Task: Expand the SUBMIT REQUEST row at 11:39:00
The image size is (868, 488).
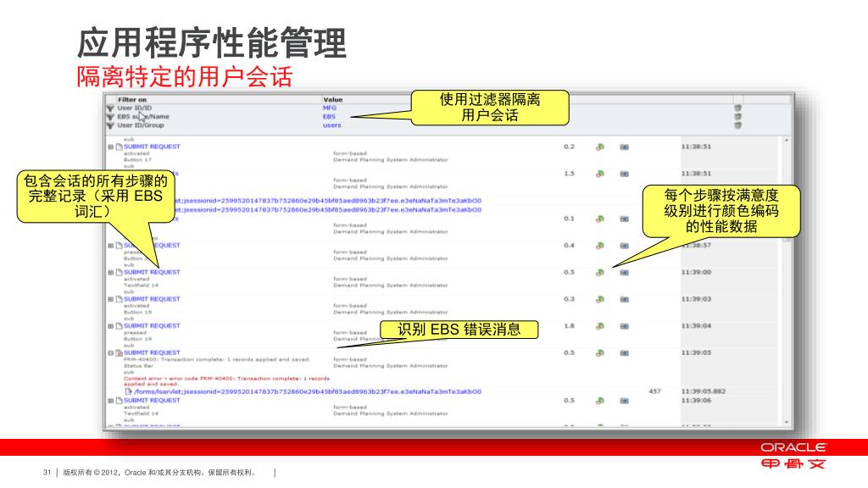Action: pyautogui.click(x=110, y=273)
